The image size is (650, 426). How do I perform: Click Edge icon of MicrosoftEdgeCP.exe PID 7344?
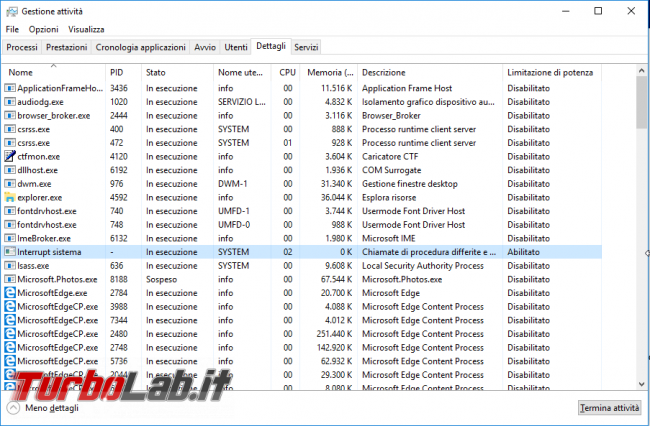tap(10, 320)
